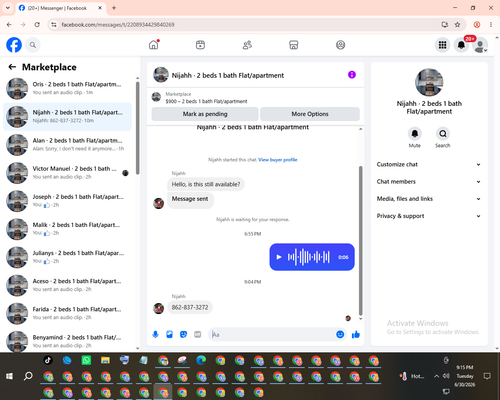Open the Facebook home logo

click(14, 45)
